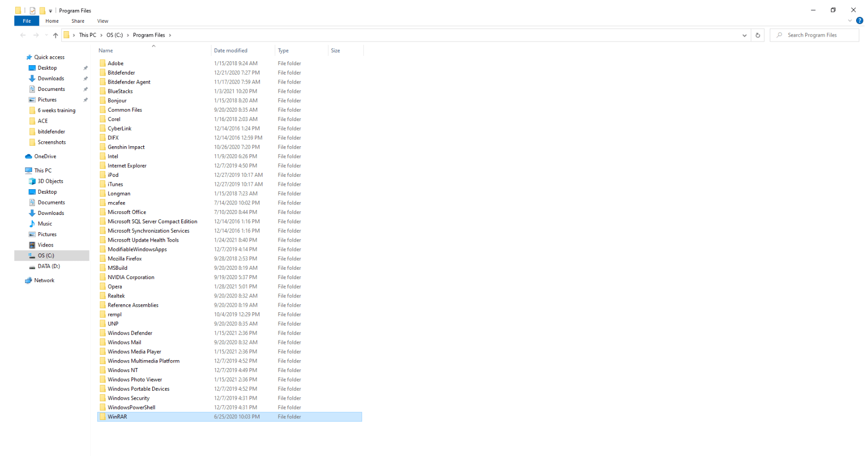Select the Microsoft Office folder name
This screenshot has width=868, height=456.
click(127, 212)
